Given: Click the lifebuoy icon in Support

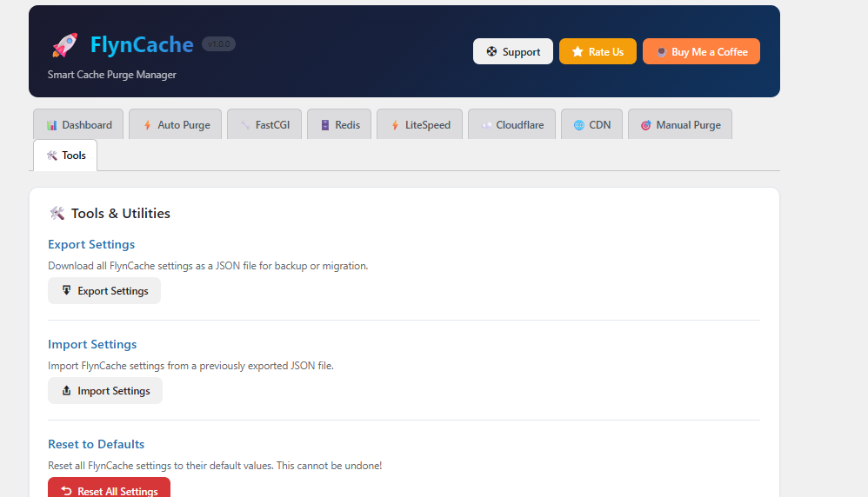Looking at the screenshot, I should (491, 51).
